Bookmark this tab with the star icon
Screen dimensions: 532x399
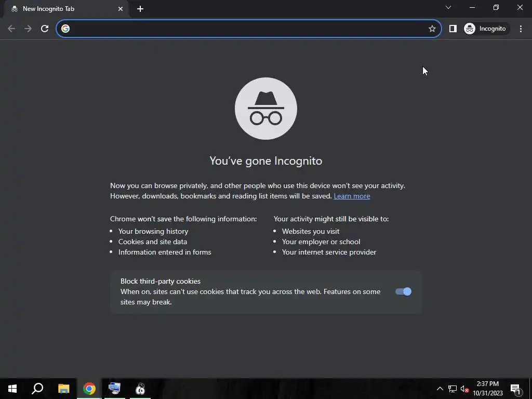tap(432, 29)
